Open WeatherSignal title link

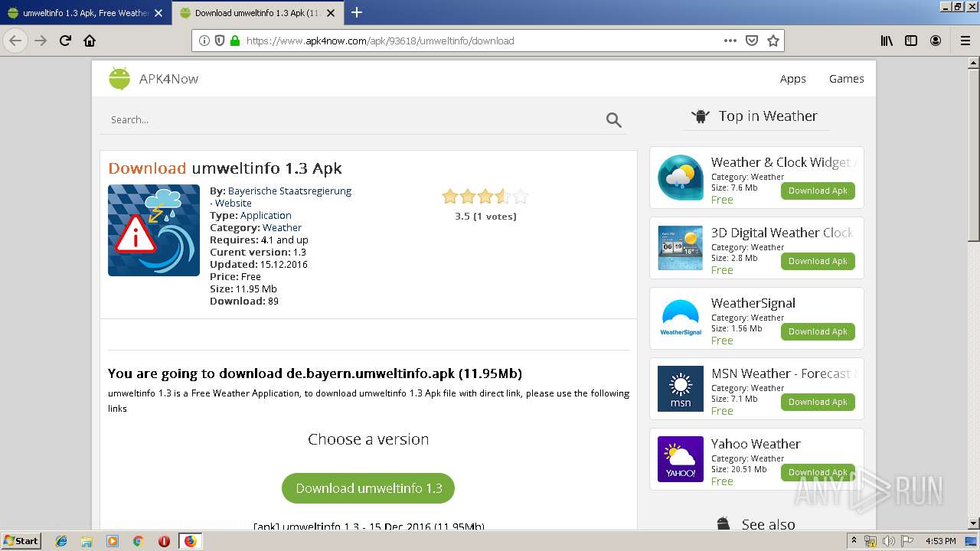coord(753,303)
